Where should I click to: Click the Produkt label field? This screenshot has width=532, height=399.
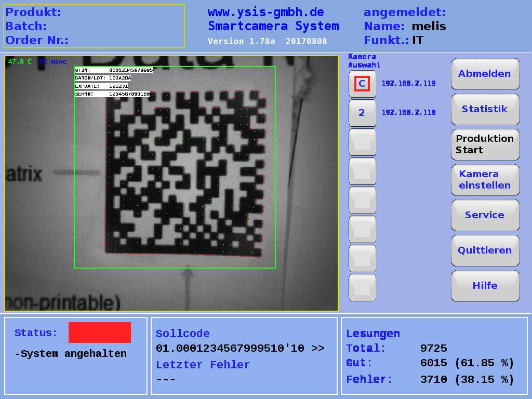pyautogui.click(x=33, y=12)
